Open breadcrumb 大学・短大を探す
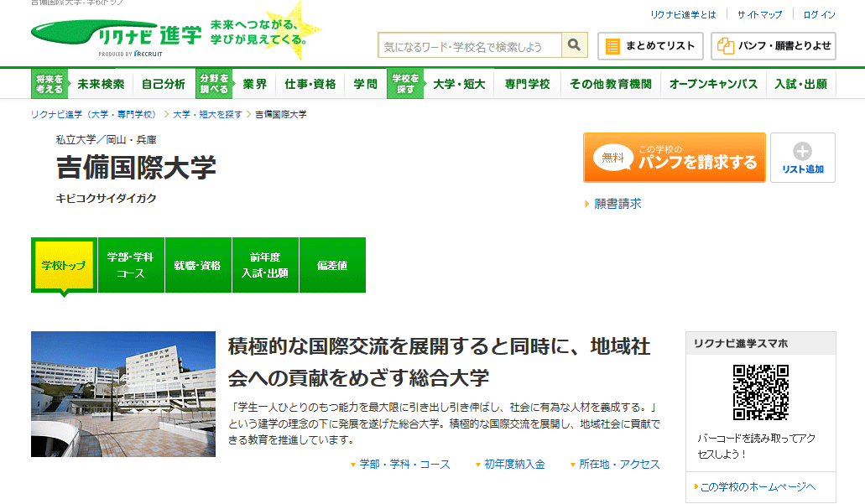This screenshot has height=504, width=865. coord(207,114)
